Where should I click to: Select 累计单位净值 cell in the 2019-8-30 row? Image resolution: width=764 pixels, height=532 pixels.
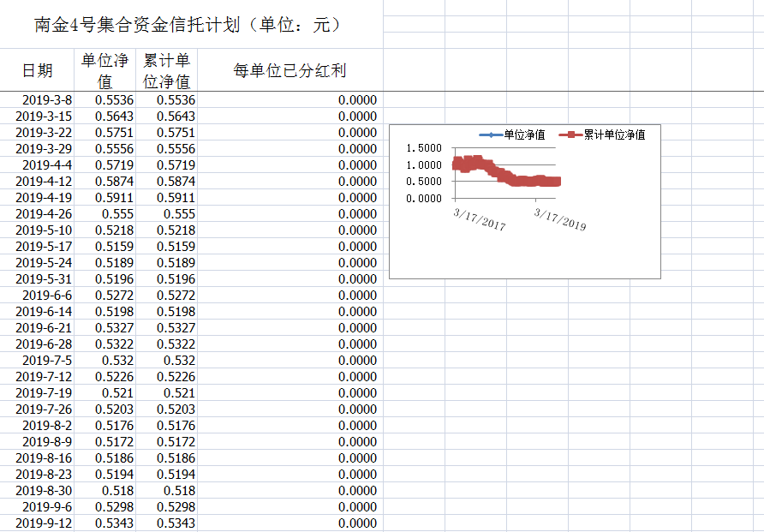[166, 491]
